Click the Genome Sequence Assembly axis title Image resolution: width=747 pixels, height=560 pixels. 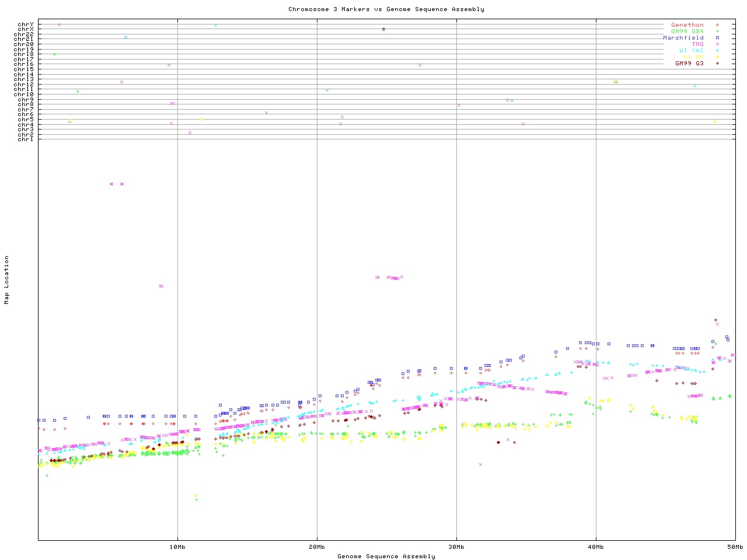386,556
